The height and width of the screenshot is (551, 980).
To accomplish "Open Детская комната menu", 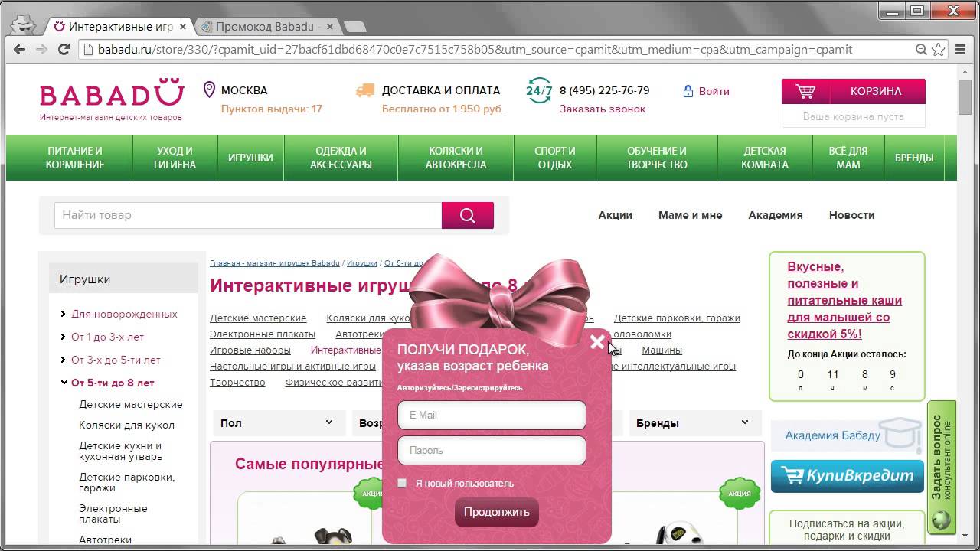I will click(765, 158).
